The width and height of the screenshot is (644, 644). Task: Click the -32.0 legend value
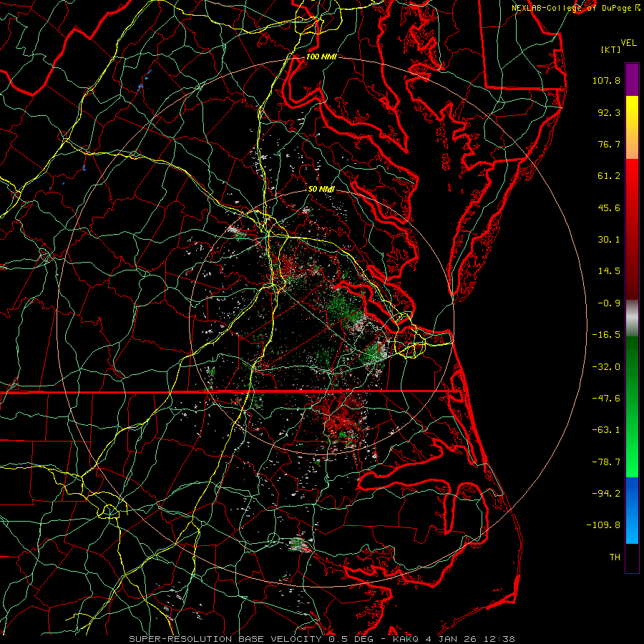pos(606,366)
